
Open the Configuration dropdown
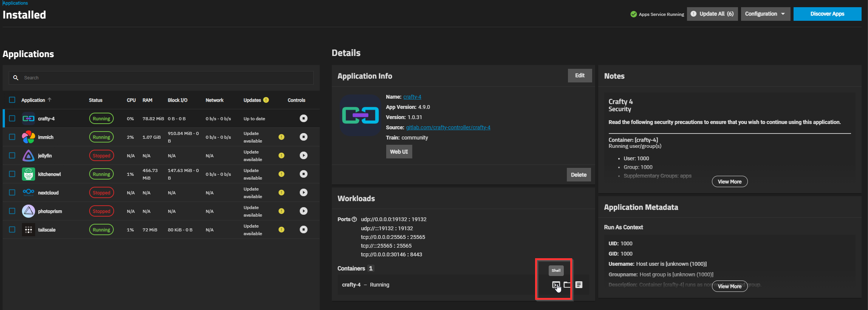click(x=765, y=14)
